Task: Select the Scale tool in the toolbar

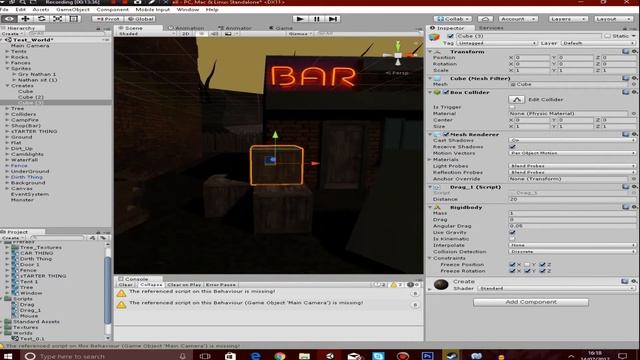Action: click(x=57, y=19)
